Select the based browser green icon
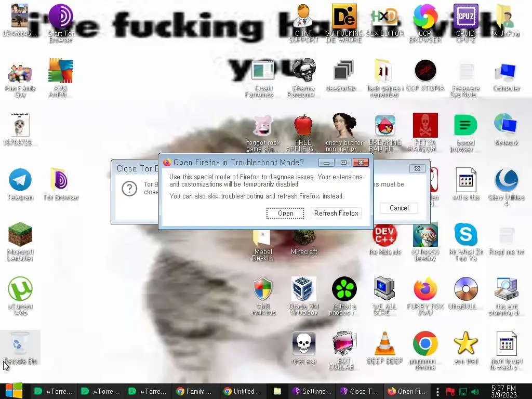The image size is (532, 399). [x=465, y=132]
